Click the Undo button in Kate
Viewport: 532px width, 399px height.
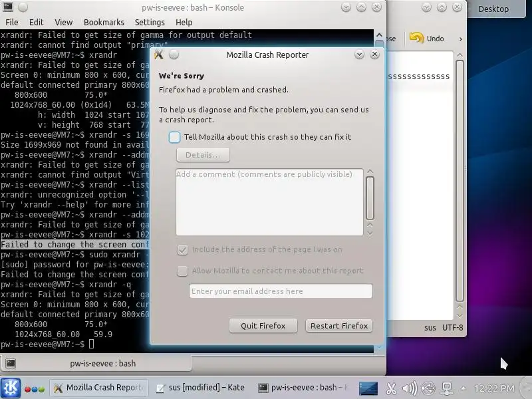coord(427,39)
